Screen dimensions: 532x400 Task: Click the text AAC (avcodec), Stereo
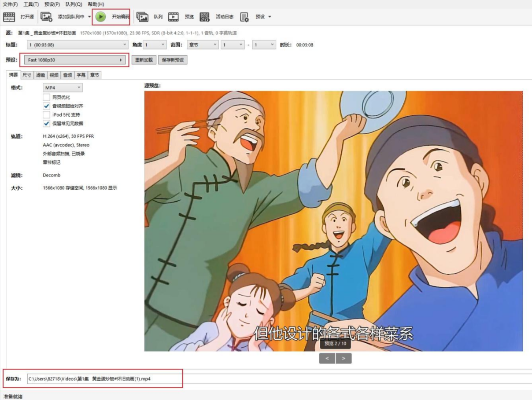(x=66, y=145)
